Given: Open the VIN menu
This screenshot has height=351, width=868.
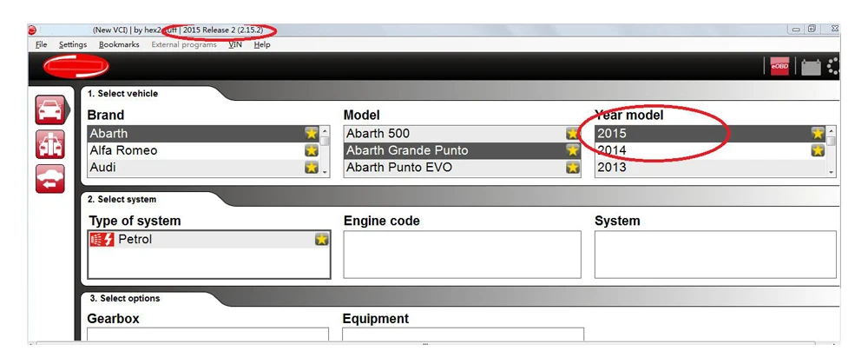Looking at the screenshot, I should (235, 44).
